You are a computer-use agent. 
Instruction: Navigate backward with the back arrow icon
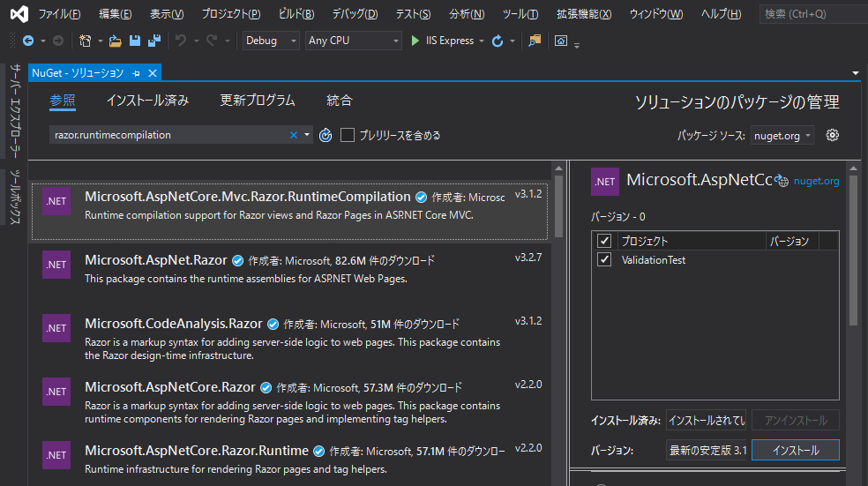28,41
